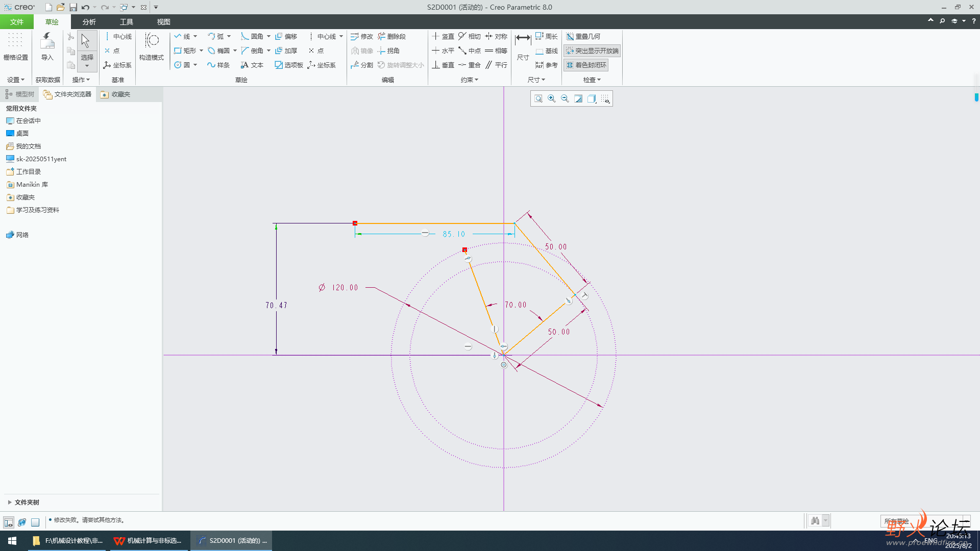Select the 矩形 rectangle sketch tool
The width and height of the screenshot is (980, 551).
click(185, 51)
